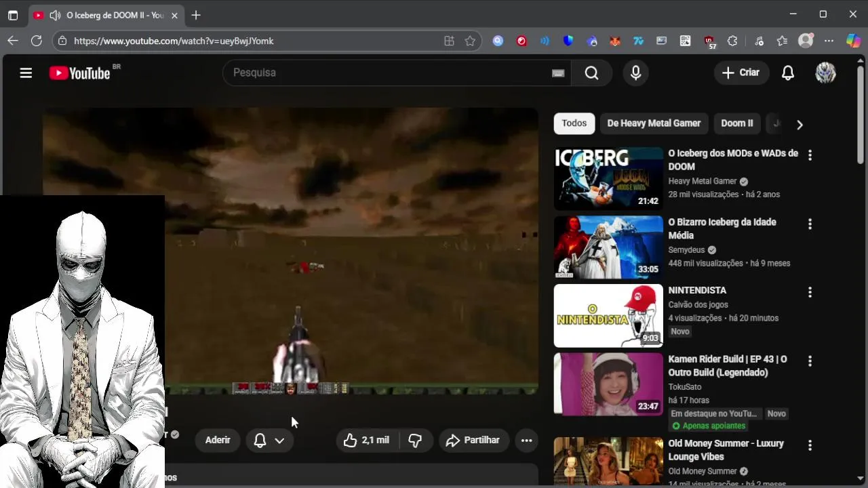868x488 pixels.
Task: Open more actions for the video
Action: (526, 441)
